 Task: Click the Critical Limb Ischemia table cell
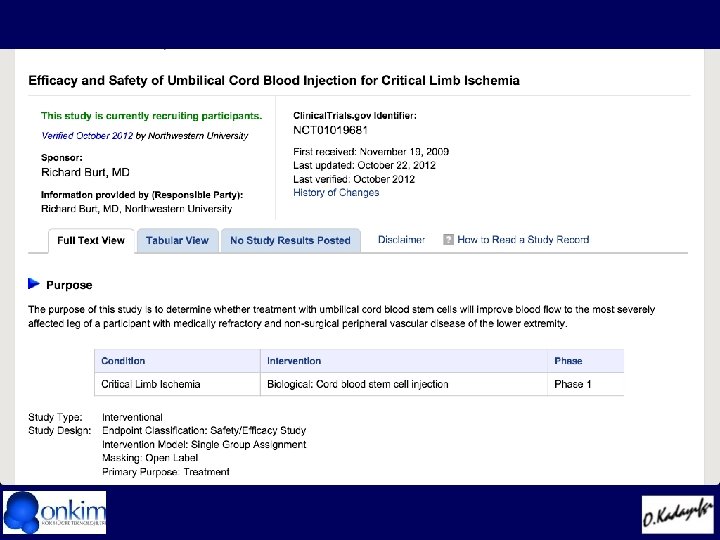tap(177, 384)
